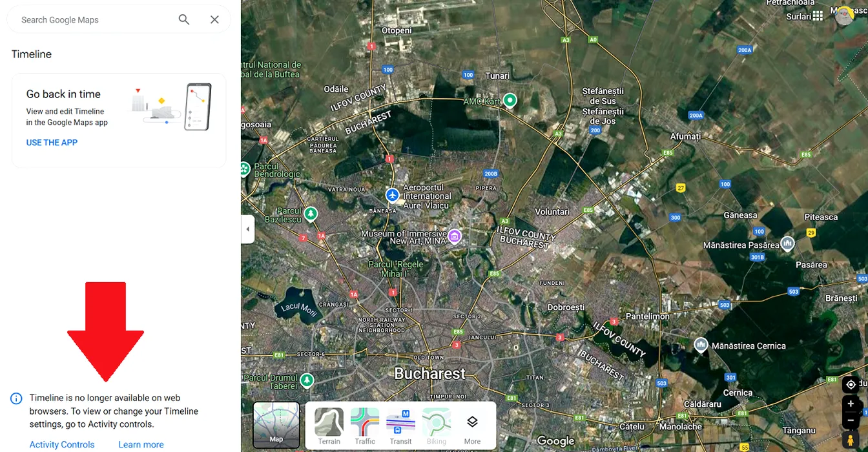The height and width of the screenshot is (452, 868).
Task: Select the Parcul Dendrologic marker
Action: point(245,169)
